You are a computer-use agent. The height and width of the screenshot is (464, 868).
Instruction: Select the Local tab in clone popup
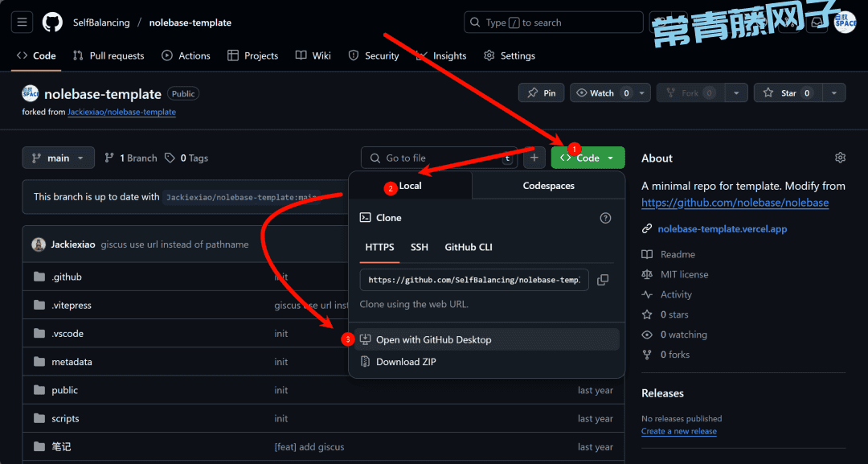tap(410, 186)
